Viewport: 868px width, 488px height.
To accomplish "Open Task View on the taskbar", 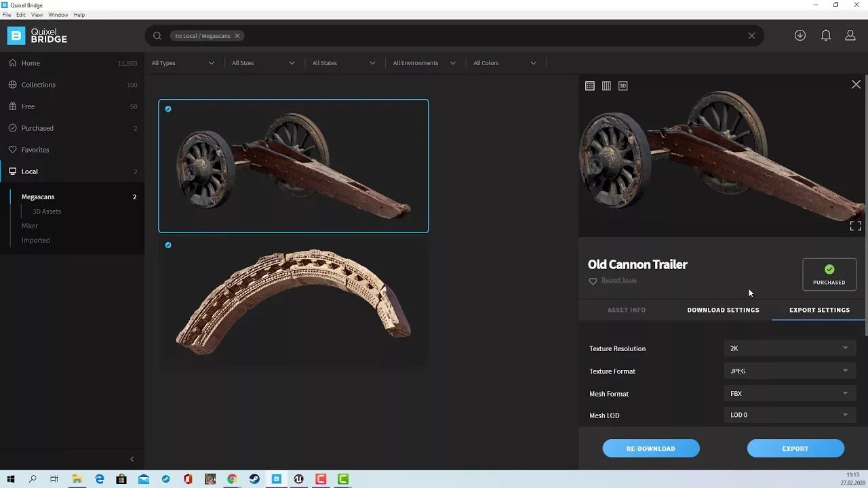I will 54,479.
